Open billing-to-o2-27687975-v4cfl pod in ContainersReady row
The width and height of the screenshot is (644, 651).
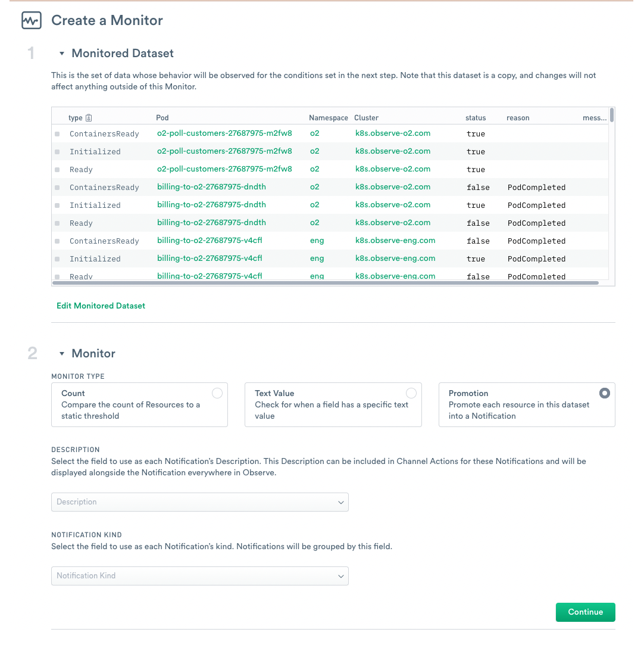coord(210,241)
